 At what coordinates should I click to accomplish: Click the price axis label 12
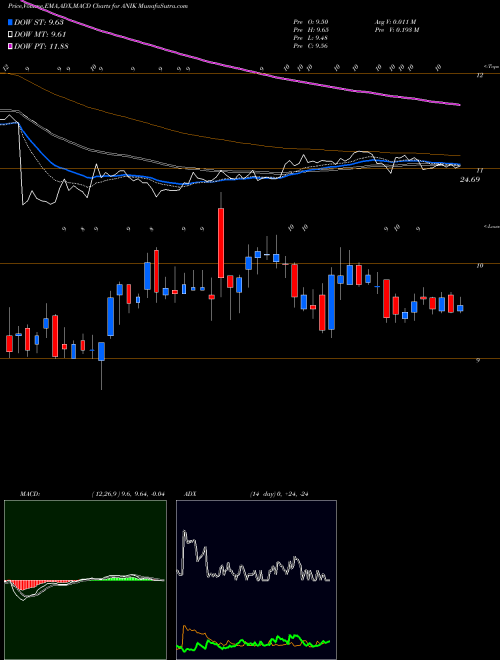(479, 75)
